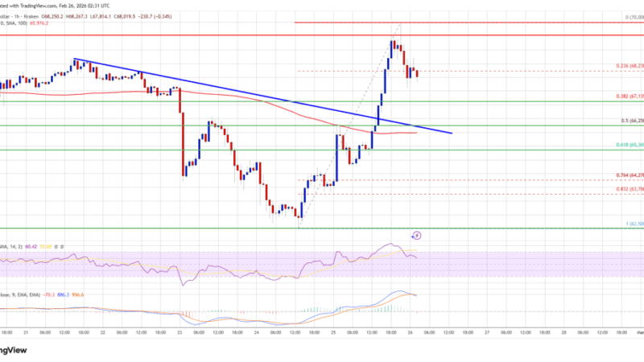
Task: Click the MACD line value 886.3
Action: (x=64, y=294)
